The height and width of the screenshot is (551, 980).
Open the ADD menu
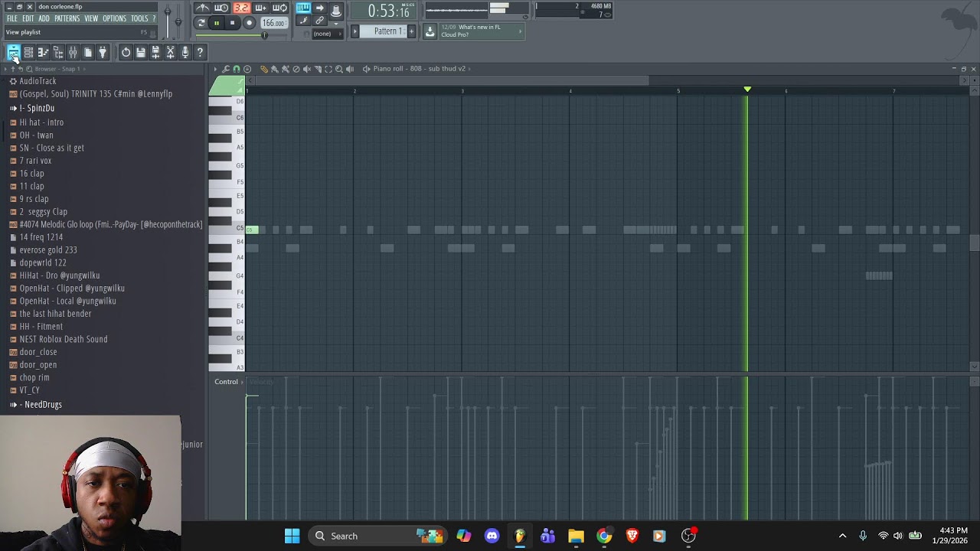tap(44, 18)
